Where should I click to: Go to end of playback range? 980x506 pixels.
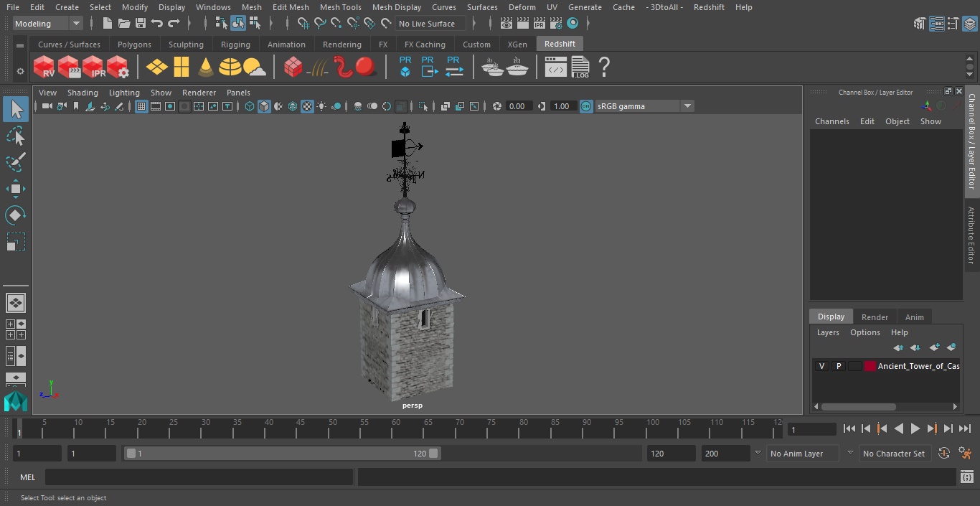coord(964,428)
